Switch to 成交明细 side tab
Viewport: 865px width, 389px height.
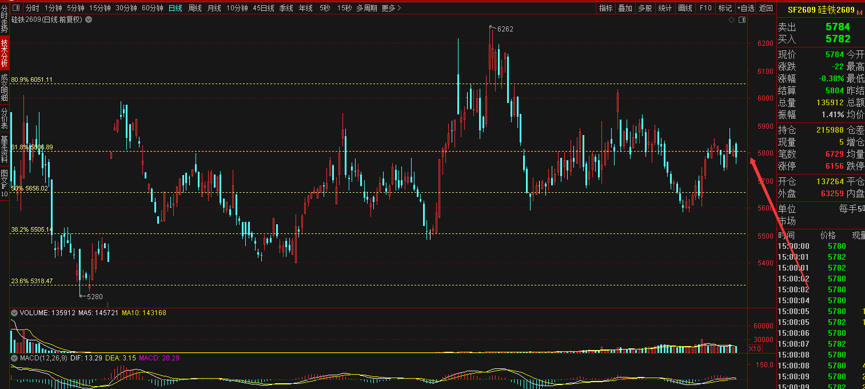tap(4, 87)
